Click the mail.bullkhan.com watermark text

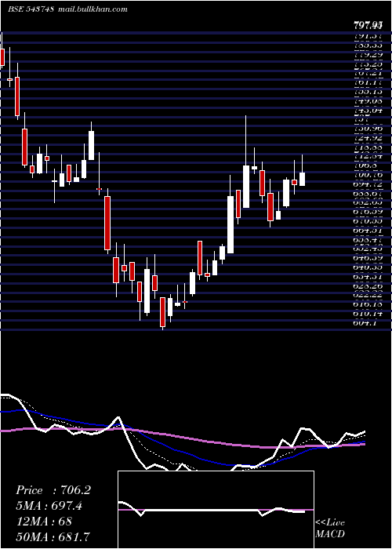[92, 9]
